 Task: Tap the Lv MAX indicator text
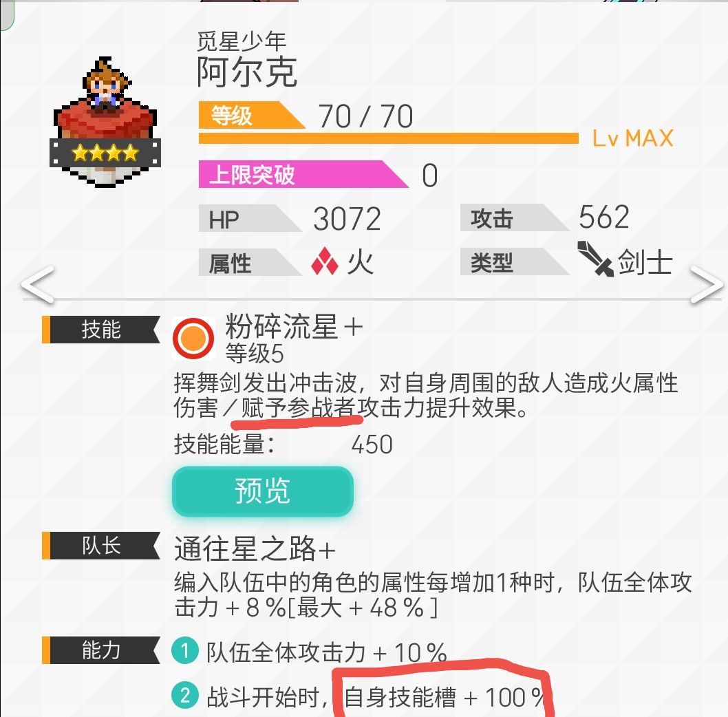(633, 138)
